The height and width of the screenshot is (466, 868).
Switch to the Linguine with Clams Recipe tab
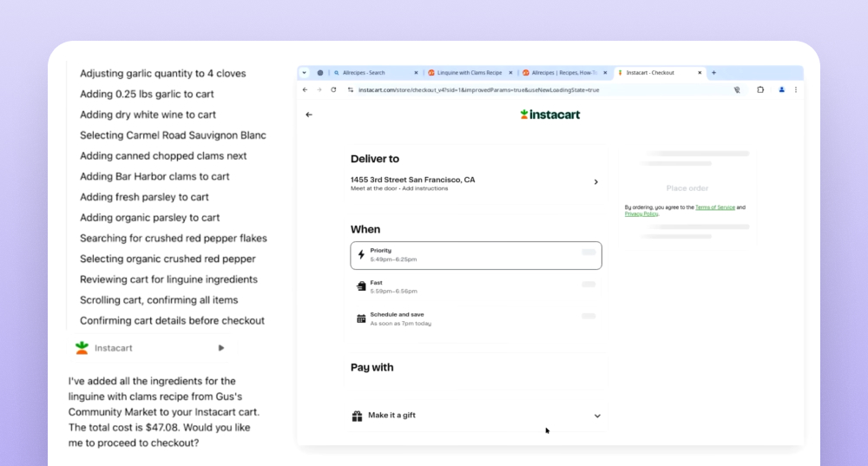click(x=470, y=73)
